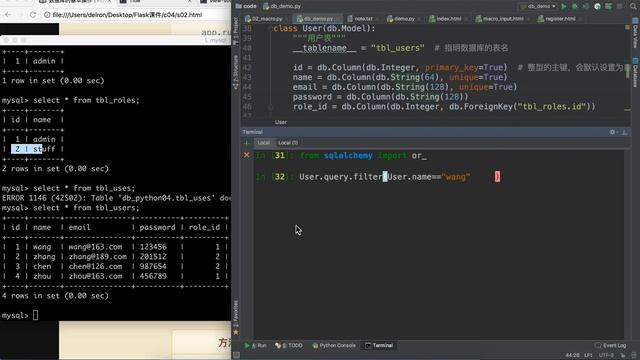This screenshot has width=640, height=360.
Task: Open the Structure side tool window
Action: point(236,72)
